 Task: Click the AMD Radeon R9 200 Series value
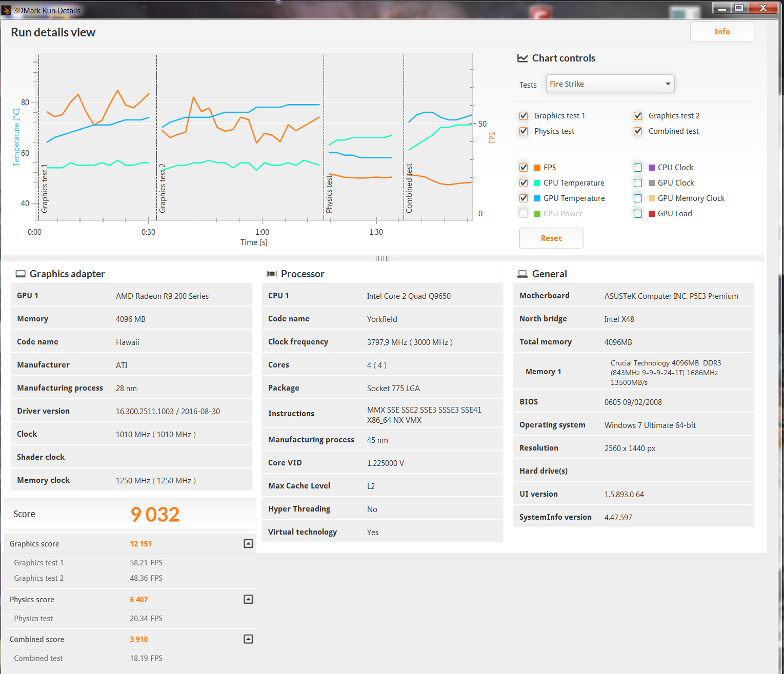tap(162, 296)
